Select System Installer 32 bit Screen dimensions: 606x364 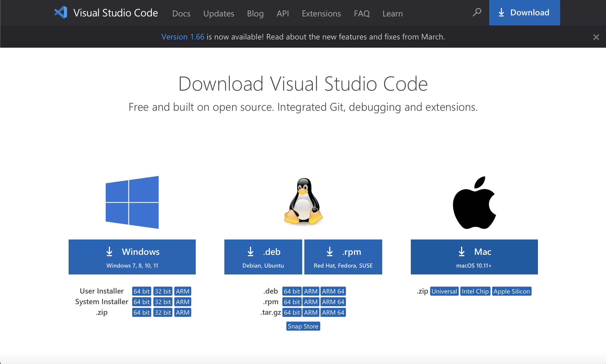(163, 302)
